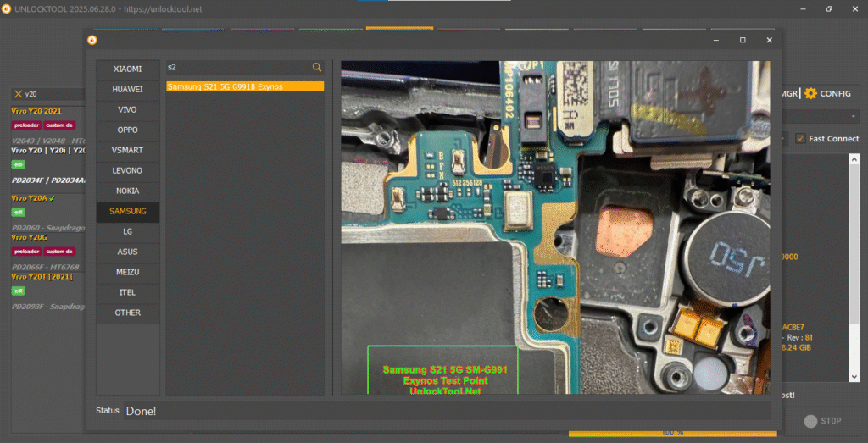Image resolution: width=868 pixels, height=443 pixels.
Task: Select the HUAWEI brand tab
Action: [x=128, y=89]
